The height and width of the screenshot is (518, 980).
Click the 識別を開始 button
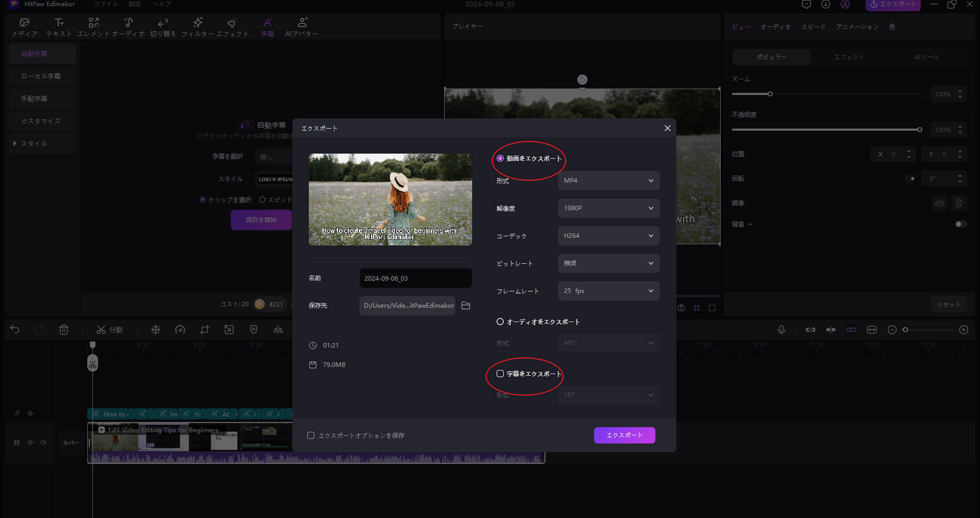[x=261, y=220]
